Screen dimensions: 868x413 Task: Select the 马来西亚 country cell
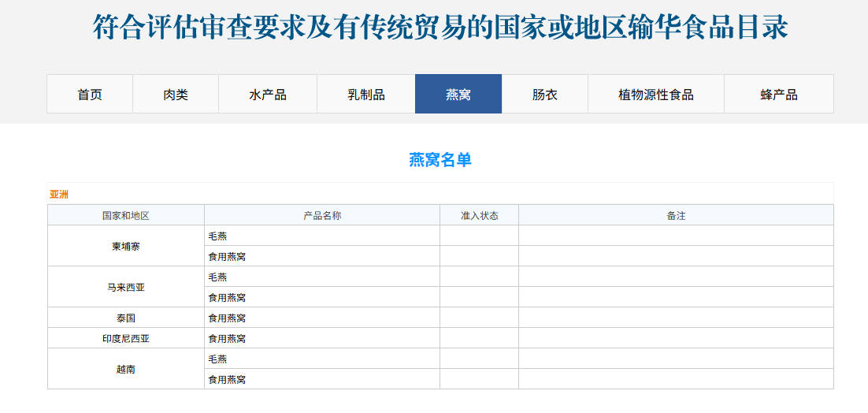[x=126, y=287]
